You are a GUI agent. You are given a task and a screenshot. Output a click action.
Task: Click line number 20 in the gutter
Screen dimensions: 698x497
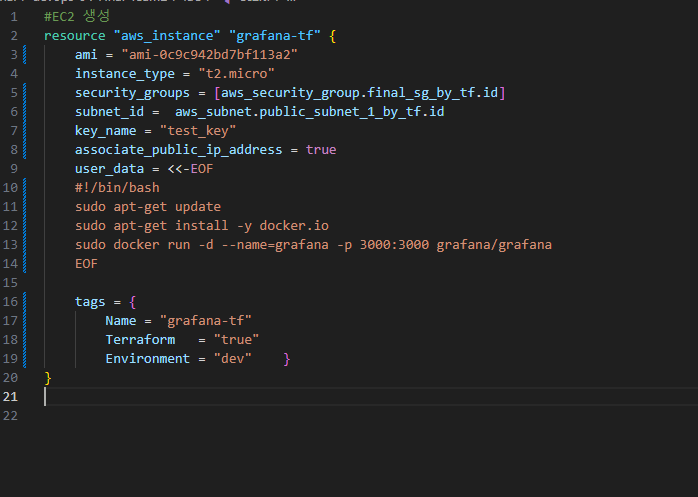[10, 378]
